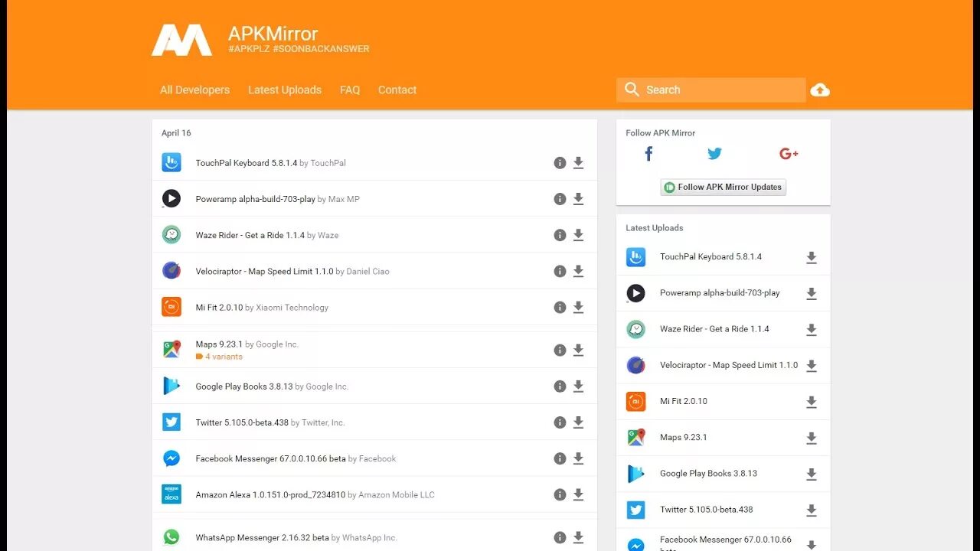The height and width of the screenshot is (551, 980).
Task: Go to Latest Uploads menu item
Action: point(285,90)
